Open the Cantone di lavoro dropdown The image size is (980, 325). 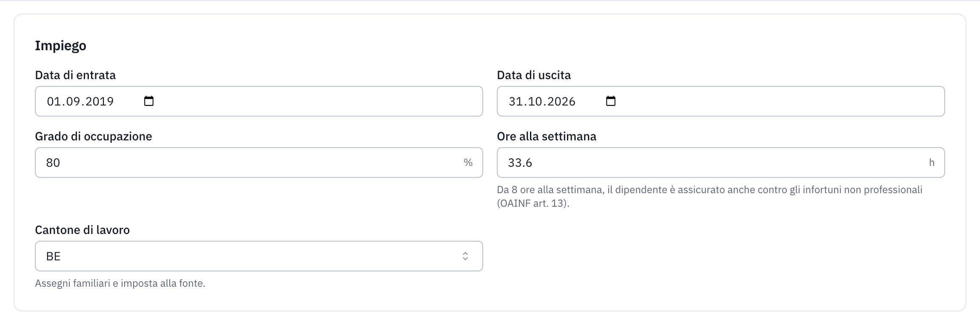pyautogui.click(x=259, y=256)
